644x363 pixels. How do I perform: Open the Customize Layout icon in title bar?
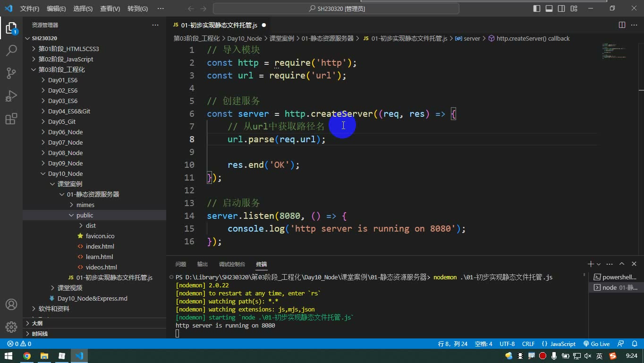click(574, 9)
